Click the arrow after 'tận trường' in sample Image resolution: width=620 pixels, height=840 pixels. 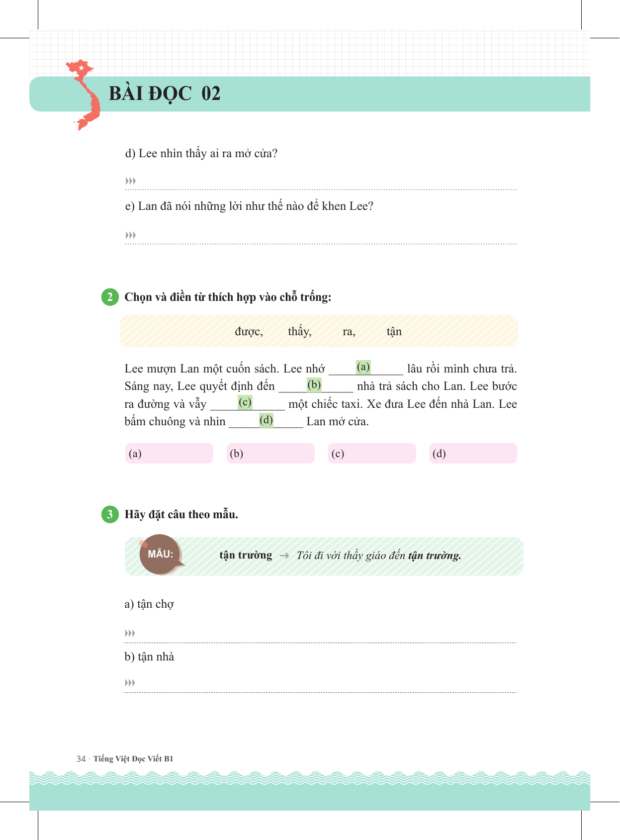coord(284,556)
